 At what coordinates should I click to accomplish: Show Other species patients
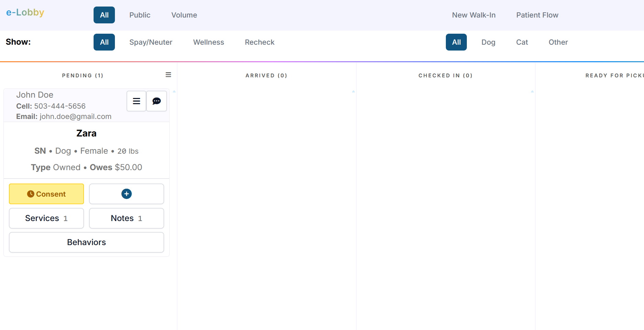(558, 42)
